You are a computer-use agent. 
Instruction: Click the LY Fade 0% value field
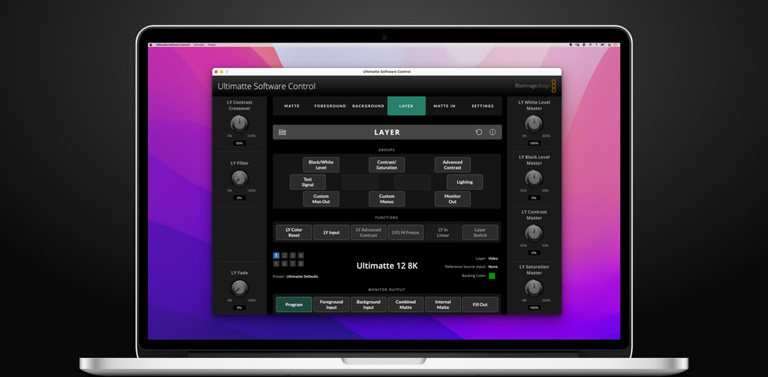(x=240, y=308)
